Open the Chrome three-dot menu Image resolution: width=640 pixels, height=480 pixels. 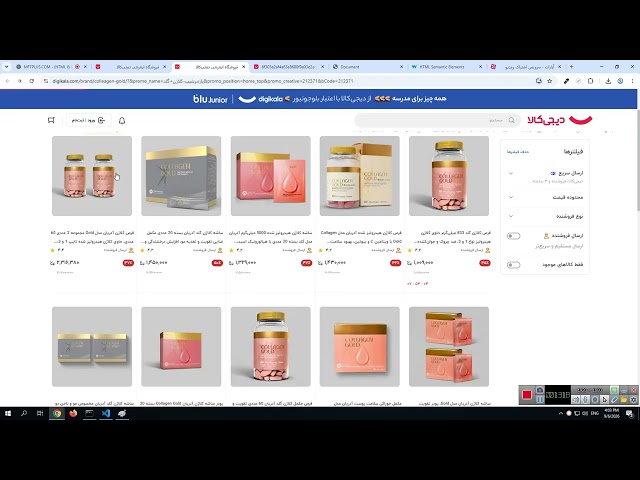(632, 81)
